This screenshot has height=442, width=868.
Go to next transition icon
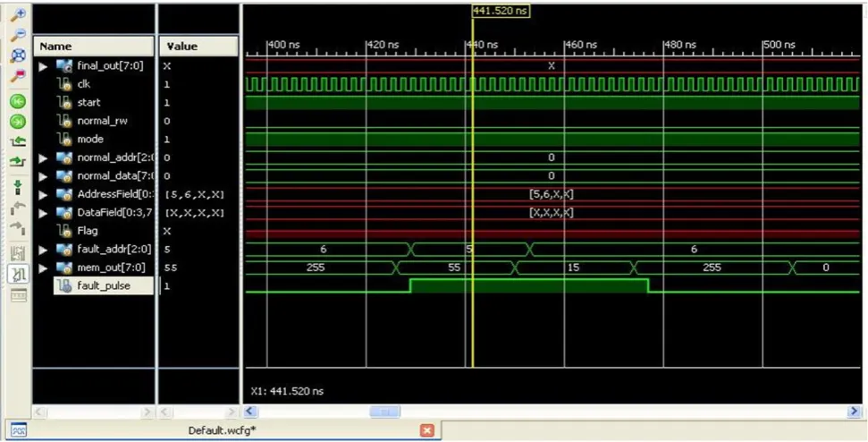click(x=19, y=162)
